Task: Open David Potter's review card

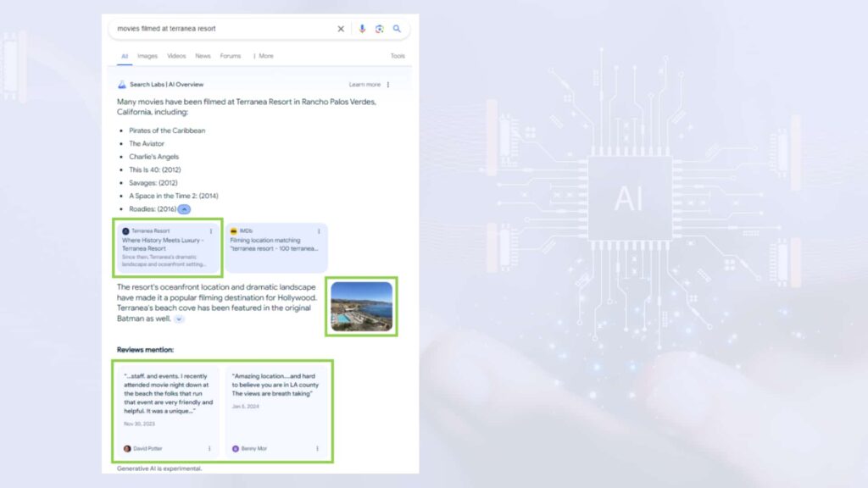Action: tap(167, 411)
